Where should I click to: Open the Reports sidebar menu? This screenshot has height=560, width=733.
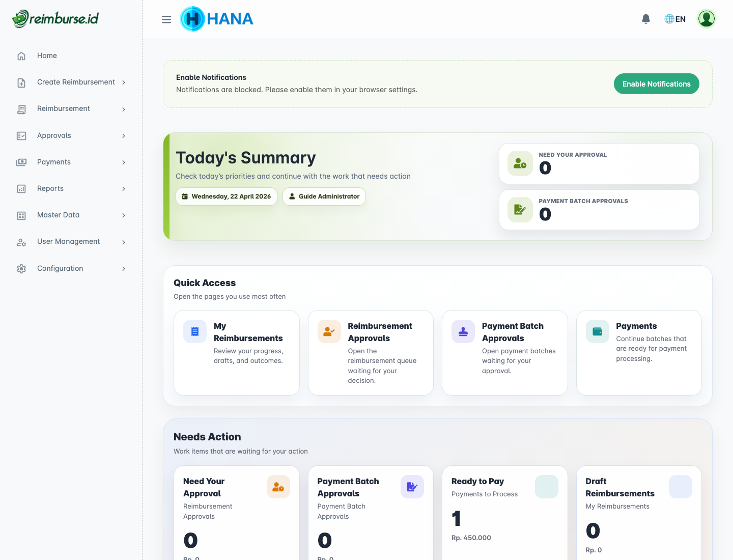[50, 188]
